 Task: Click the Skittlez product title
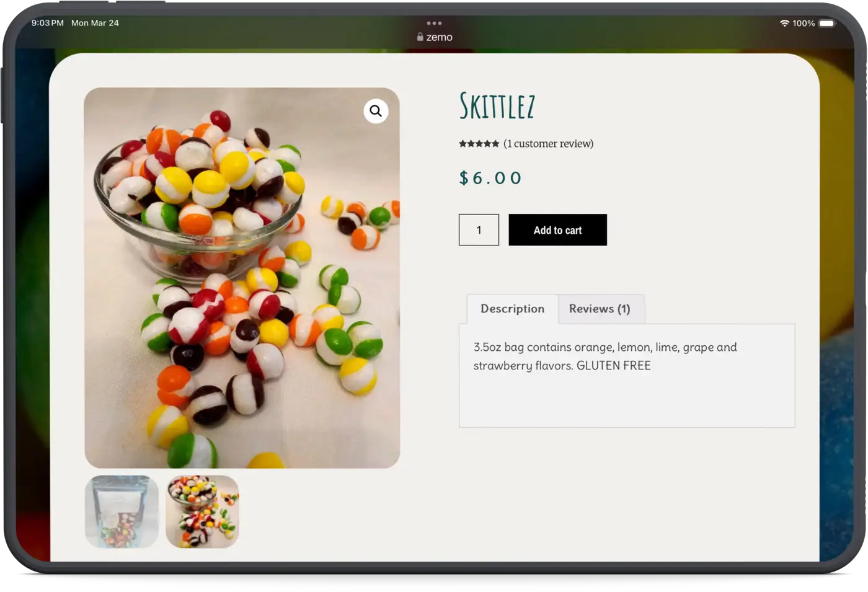coord(497,106)
